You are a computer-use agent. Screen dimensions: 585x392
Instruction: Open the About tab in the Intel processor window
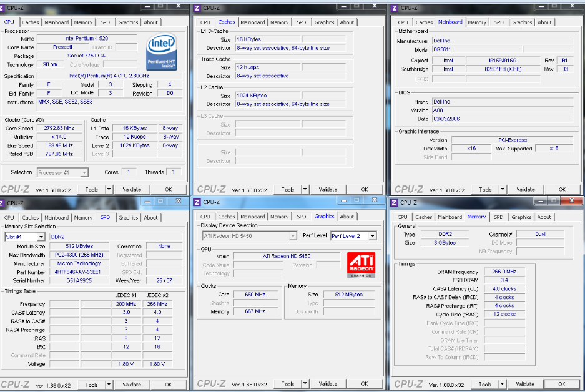(x=150, y=22)
